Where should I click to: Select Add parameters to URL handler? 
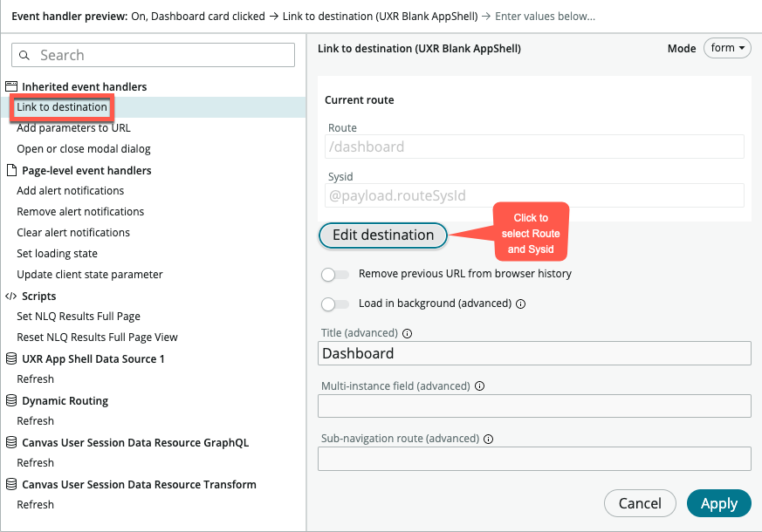click(x=72, y=128)
